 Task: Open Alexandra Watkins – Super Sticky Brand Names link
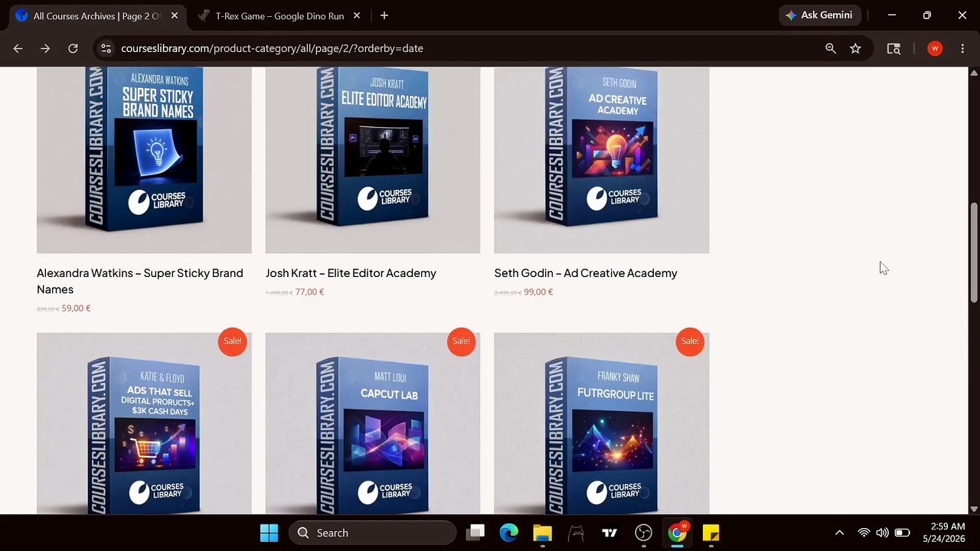[x=140, y=281]
